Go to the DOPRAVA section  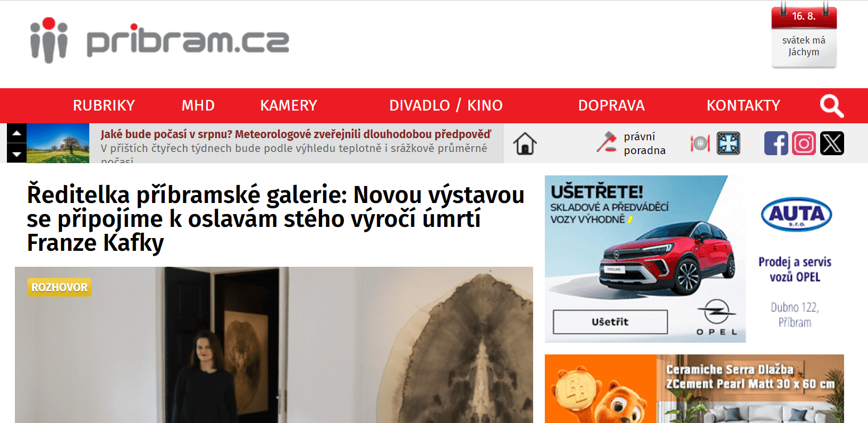611,105
